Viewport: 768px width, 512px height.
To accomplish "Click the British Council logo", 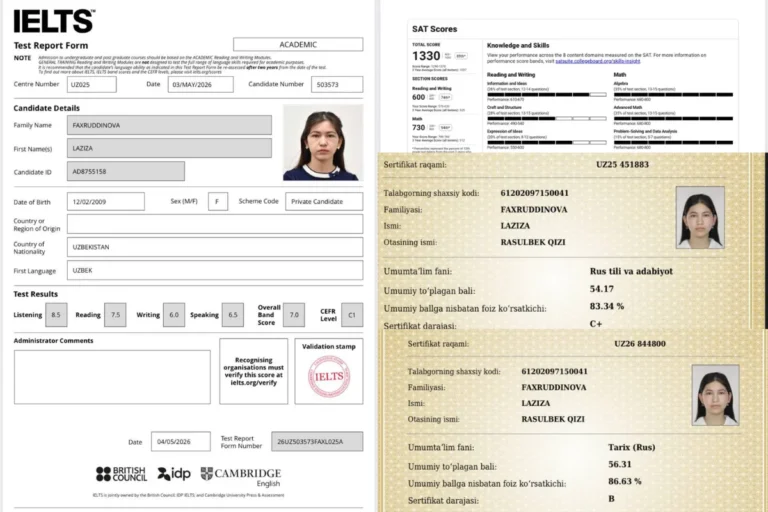I will point(121,474).
